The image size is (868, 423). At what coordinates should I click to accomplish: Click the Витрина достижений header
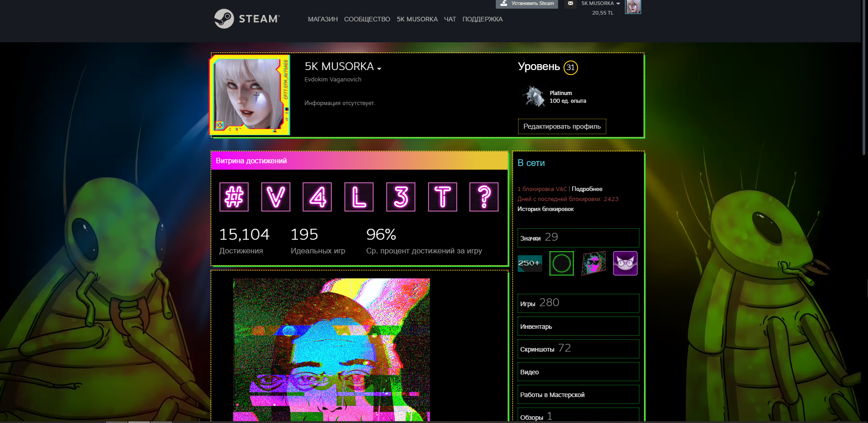click(x=359, y=161)
